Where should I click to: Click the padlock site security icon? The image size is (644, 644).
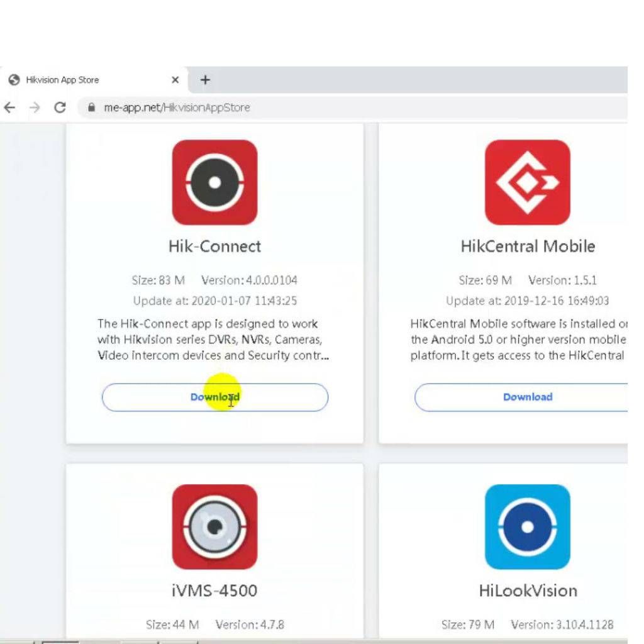pyautogui.click(x=91, y=108)
